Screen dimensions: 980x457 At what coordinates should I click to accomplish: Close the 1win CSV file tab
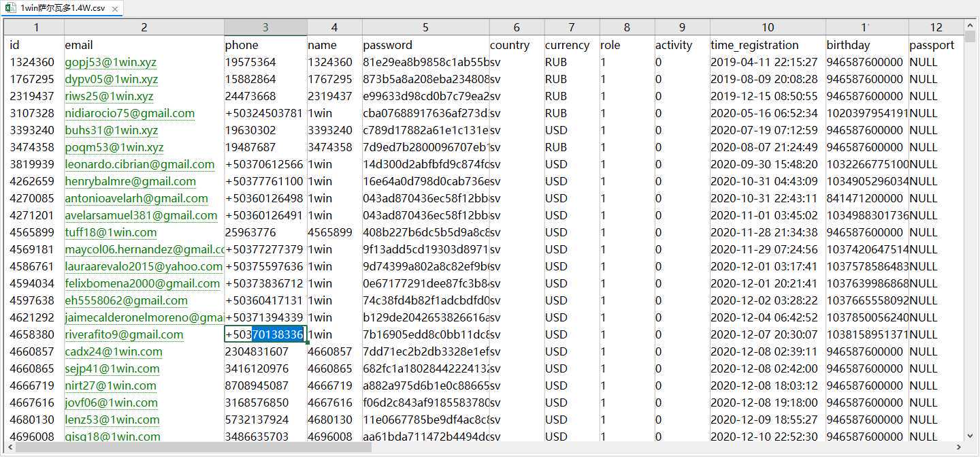point(115,9)
